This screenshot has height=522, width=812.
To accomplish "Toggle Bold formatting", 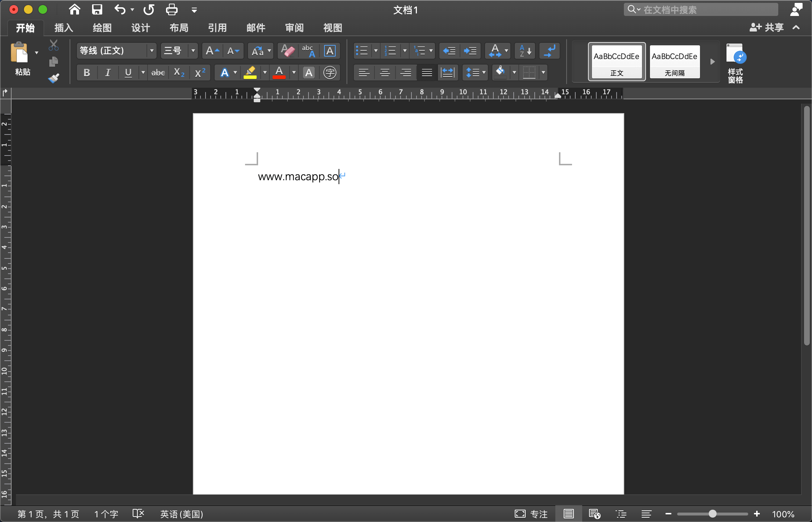I will coord(87,72).
